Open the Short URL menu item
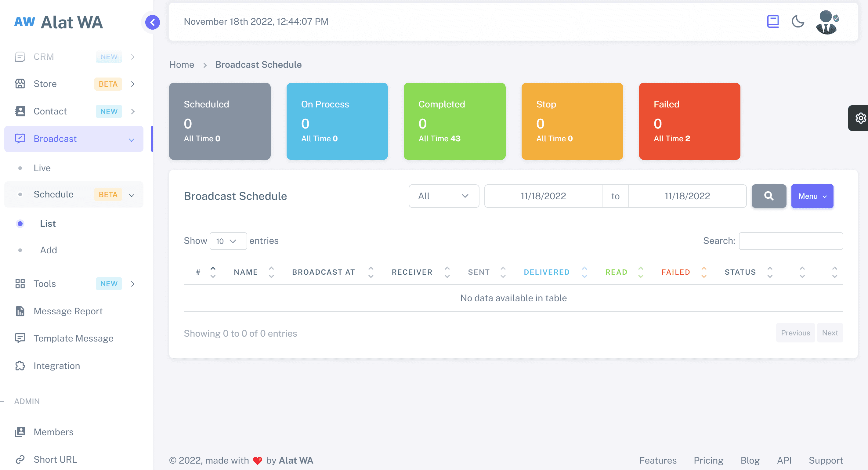Image resolution: width=868 pixels, height=470 pixels. pyautogui.click(x=55, y=459)
